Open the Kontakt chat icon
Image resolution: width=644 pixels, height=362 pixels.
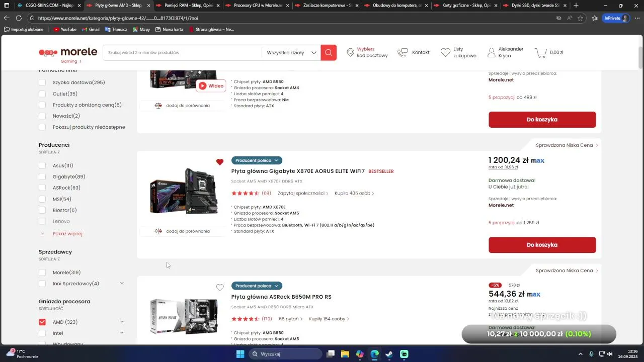pos(403,52)
